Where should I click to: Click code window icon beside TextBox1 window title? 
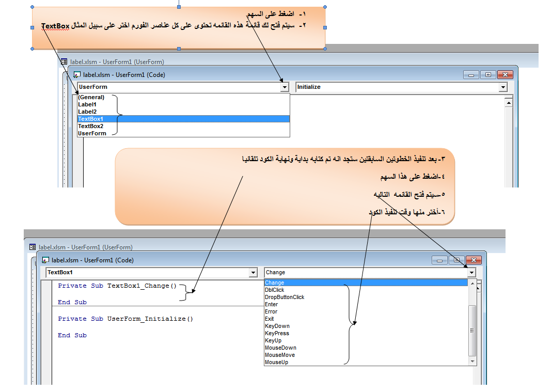(x=45, y=260)
